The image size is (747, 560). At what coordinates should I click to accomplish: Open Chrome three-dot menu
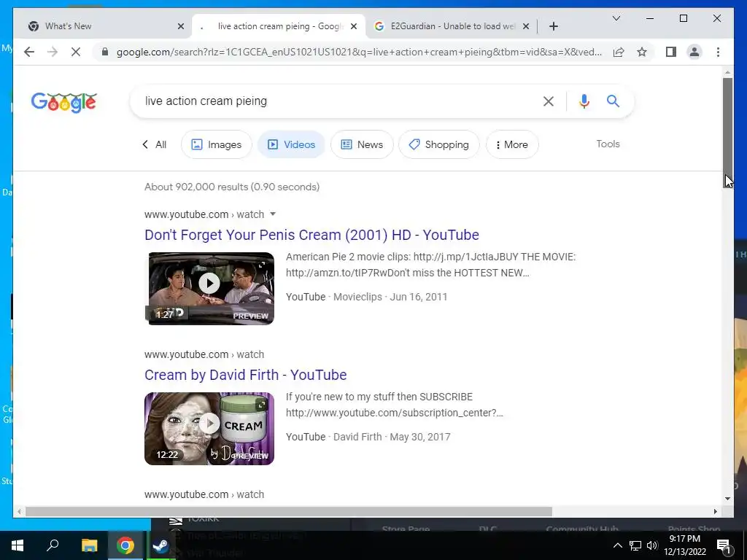tap(718, 52)
